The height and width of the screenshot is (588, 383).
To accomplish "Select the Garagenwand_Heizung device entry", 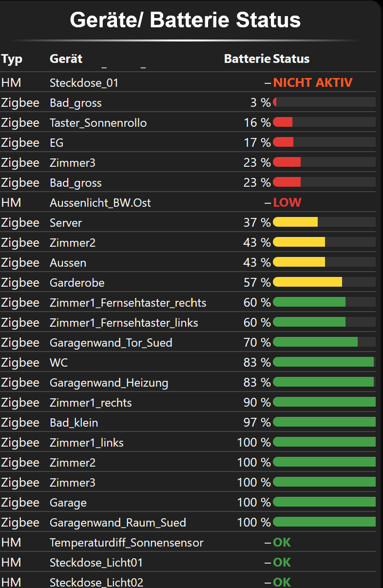I will pyautogui.click(x=109, y=383).
